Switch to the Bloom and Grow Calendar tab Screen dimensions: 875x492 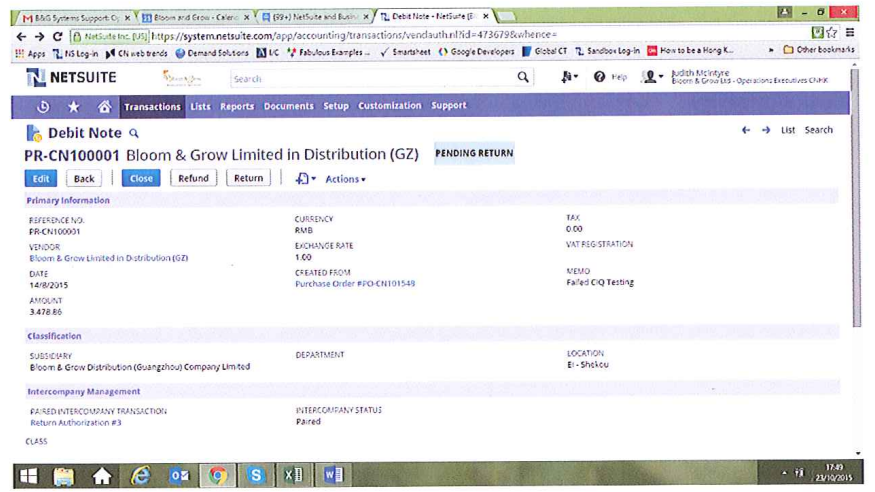(x=195, y=17)
